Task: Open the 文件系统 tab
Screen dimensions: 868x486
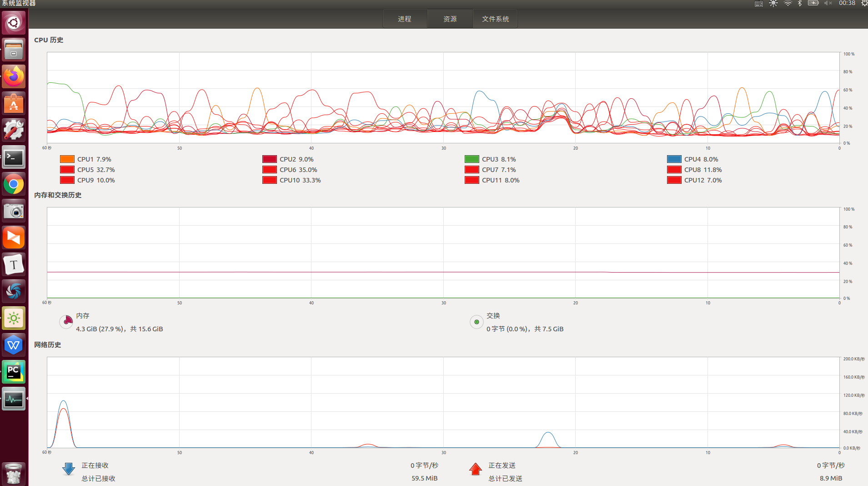Action: (495, 19)
